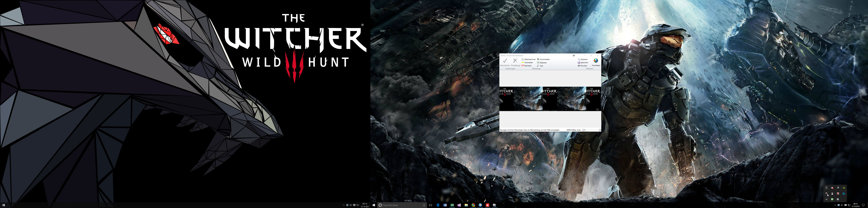
Task: Click the network icon on right taskbar
Action: tap(849, 205)
